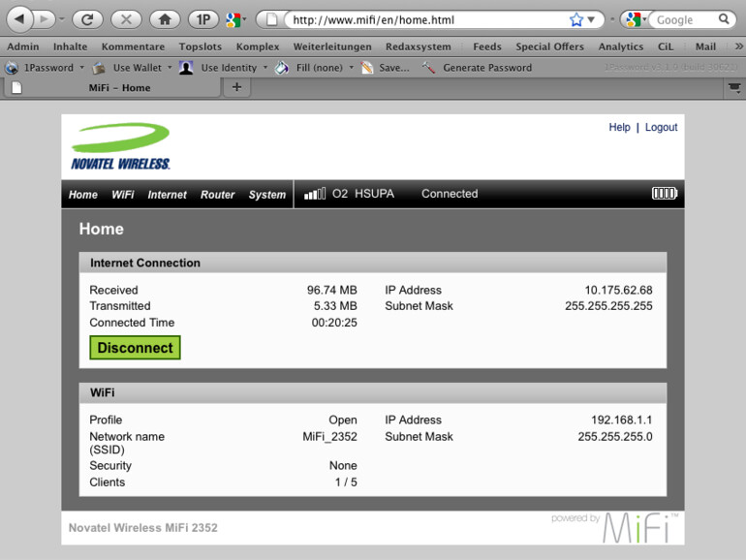Open a new tab with the plus button

(236, 87)
